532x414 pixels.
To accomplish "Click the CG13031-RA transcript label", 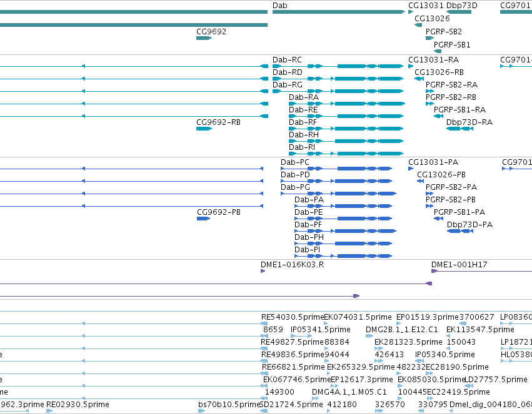I will click(x=434, y=59).
